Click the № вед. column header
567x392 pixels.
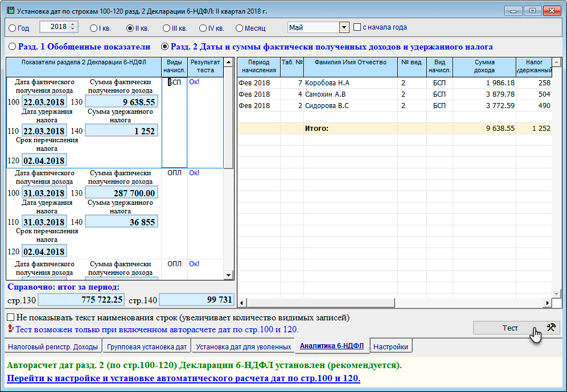412,67
